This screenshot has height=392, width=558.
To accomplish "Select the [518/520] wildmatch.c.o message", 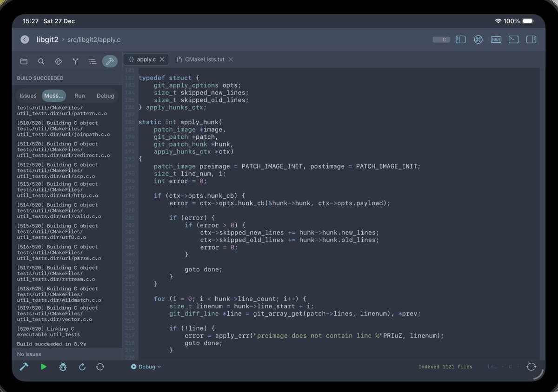I will [59, 294].
